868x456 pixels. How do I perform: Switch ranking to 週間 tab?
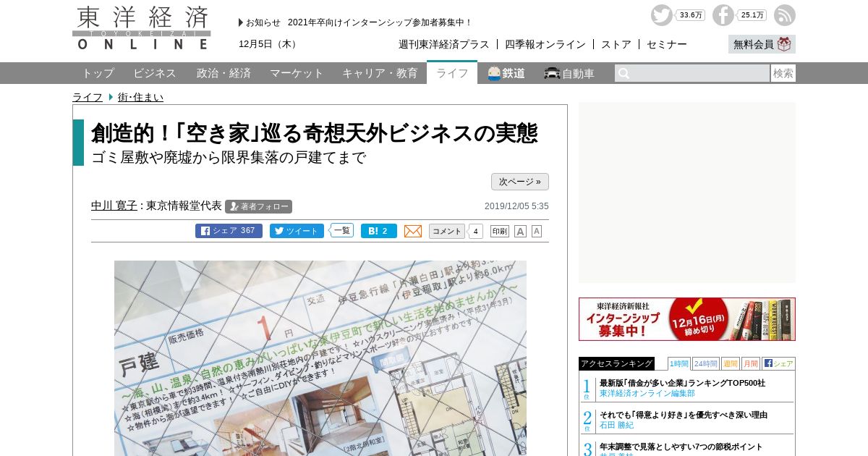(x=731, y=363)
